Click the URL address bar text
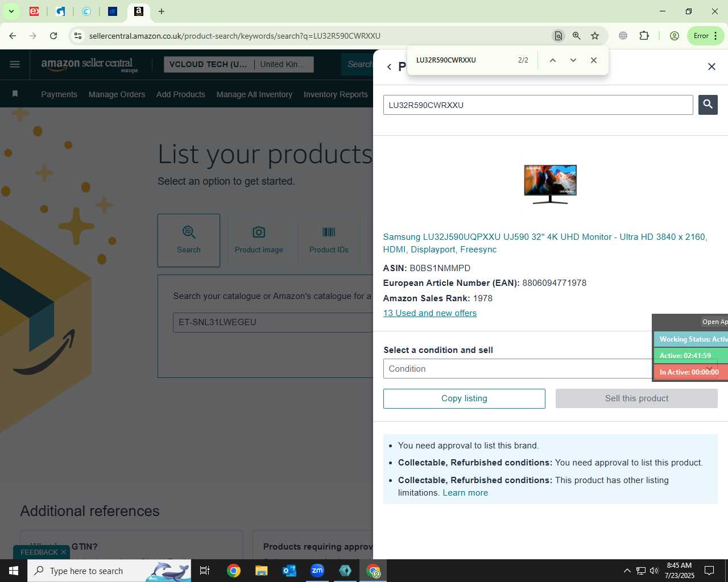Viewport: 728px width, 582px height. click(x=234, y=36)
